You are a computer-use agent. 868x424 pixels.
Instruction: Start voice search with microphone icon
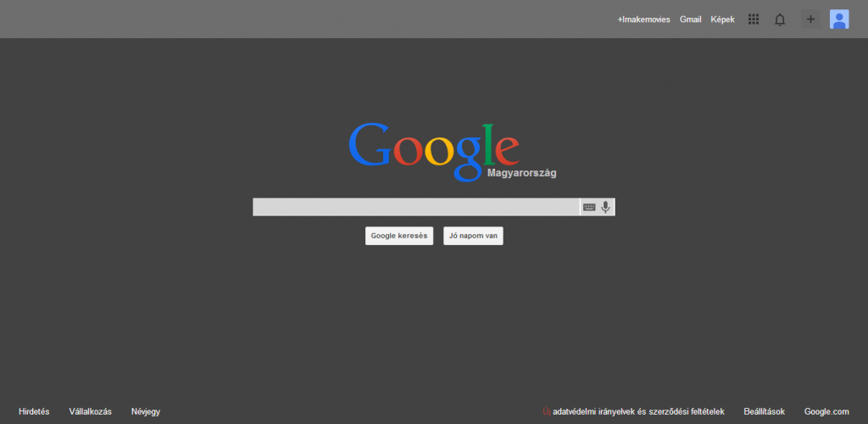pyautogui.click(x=605, y=207)
